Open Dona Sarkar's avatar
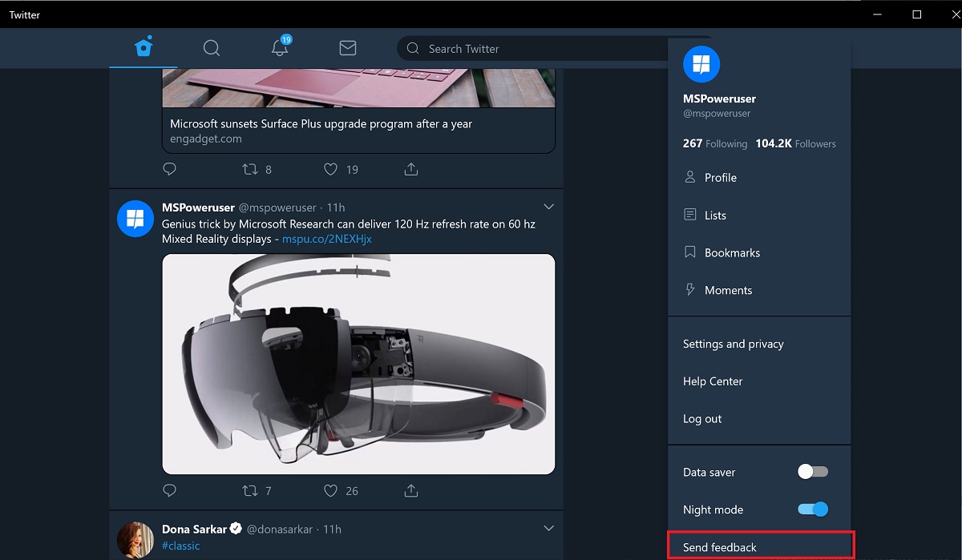 [135, 540]
